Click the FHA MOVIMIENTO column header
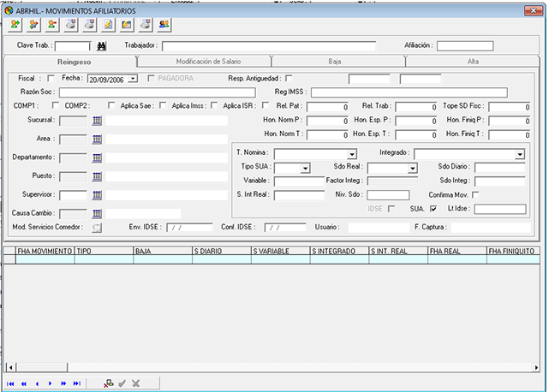 click(44, 252)
